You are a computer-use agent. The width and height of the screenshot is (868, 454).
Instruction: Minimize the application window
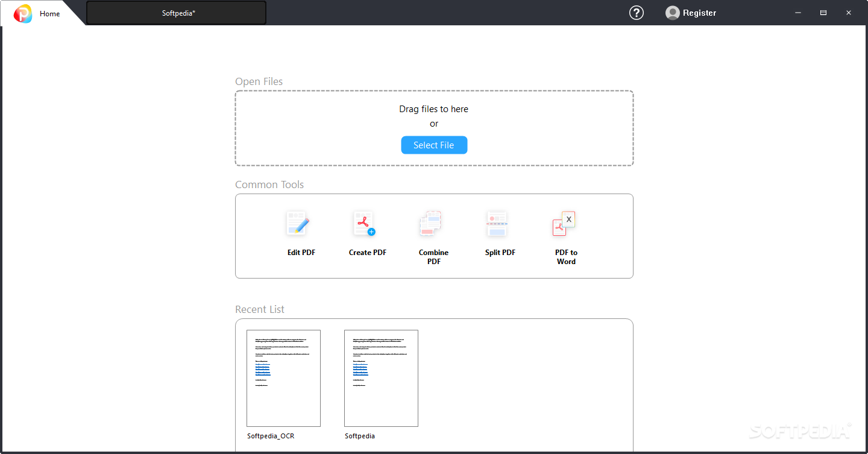[x=798, y=13]
